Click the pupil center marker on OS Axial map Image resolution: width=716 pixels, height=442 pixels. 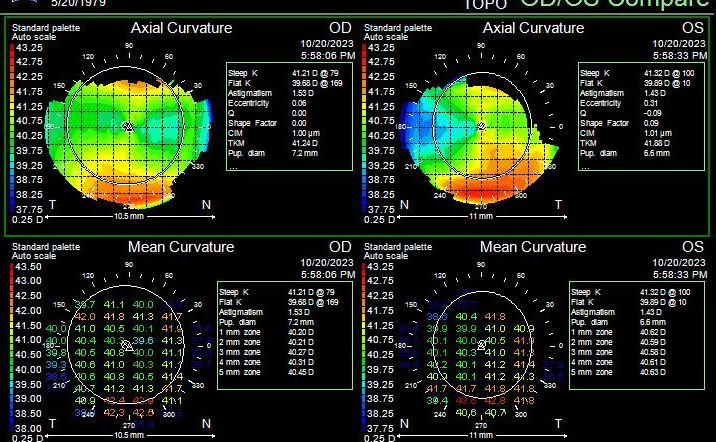[x=481, y=126]
